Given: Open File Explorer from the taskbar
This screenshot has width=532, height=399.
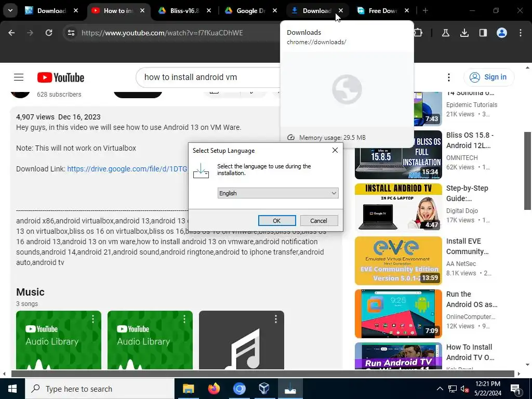Looking at the screenshot, I should point(188,389).
